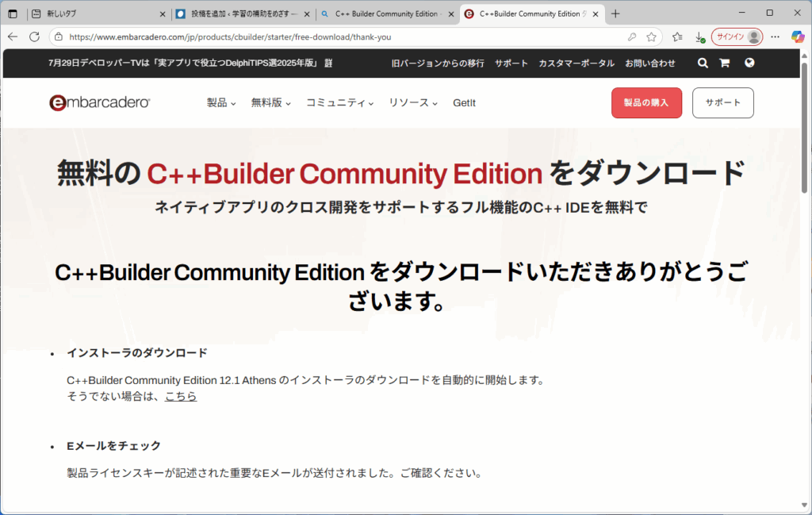The width and height of the screenshot is (812, 515).
Task: Click the scrollbar up arrow
Action: pos(804,56)
